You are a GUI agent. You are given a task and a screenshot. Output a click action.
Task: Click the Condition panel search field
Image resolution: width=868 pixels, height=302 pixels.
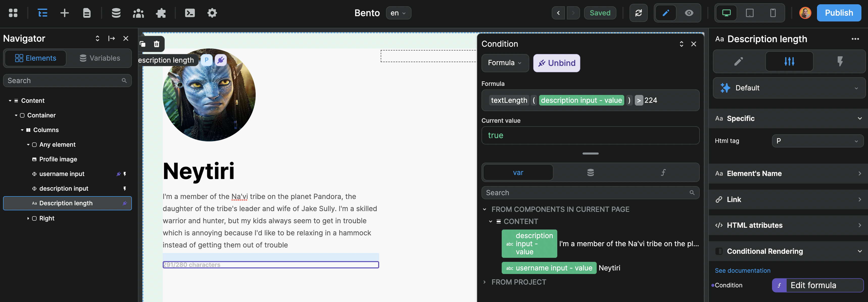click(590, 193)
